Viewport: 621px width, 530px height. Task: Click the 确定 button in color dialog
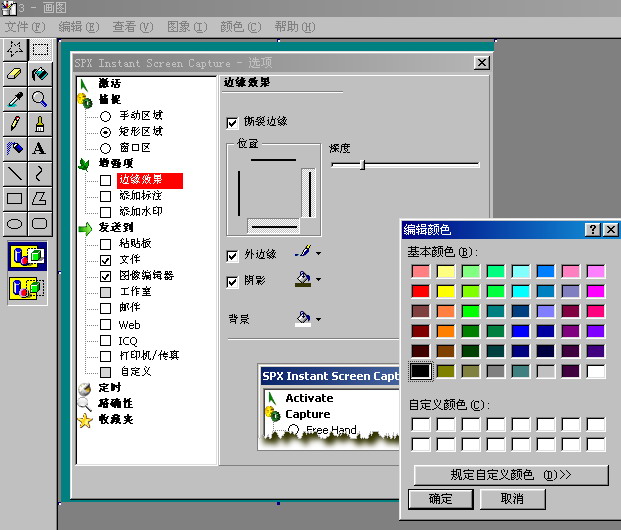(x=440, y=499)
